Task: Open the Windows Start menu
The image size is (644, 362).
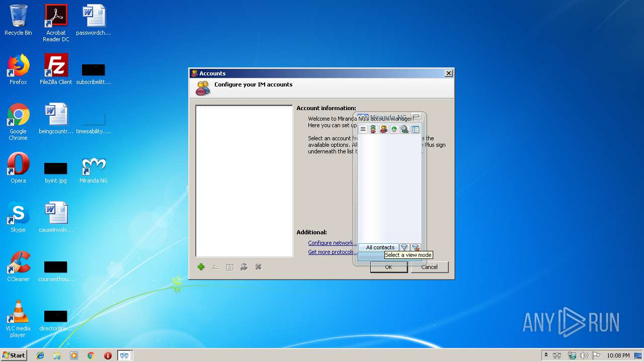Action: tap(14, 355)
